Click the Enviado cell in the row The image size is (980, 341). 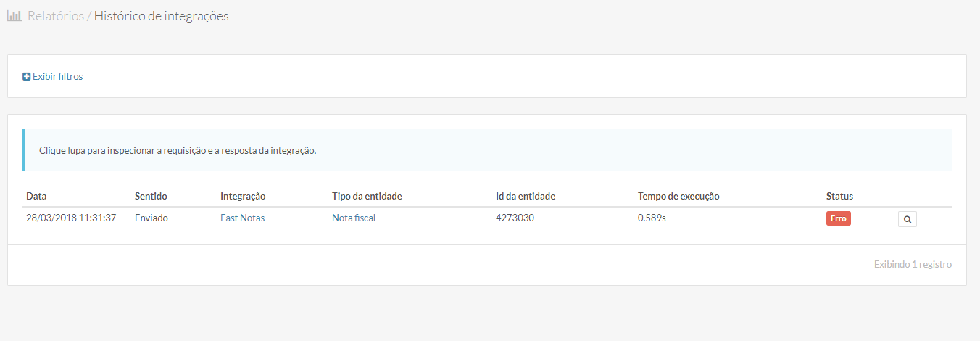click(151, 218)
